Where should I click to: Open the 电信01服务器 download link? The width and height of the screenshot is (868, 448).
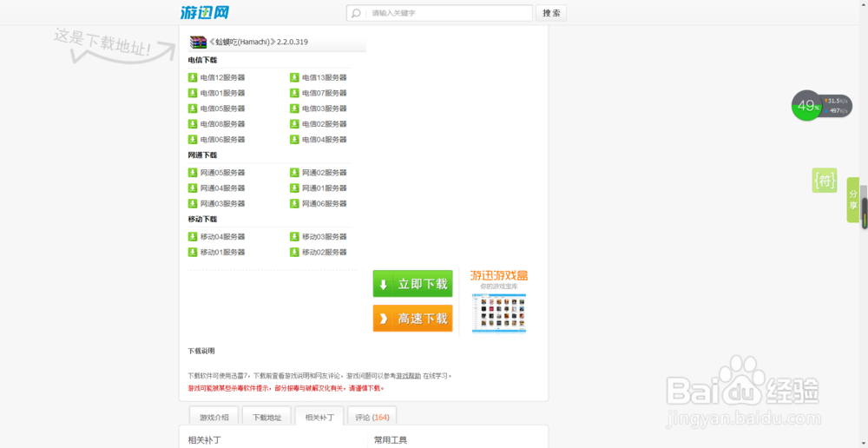pyautogui.click(x=222, y=93)
